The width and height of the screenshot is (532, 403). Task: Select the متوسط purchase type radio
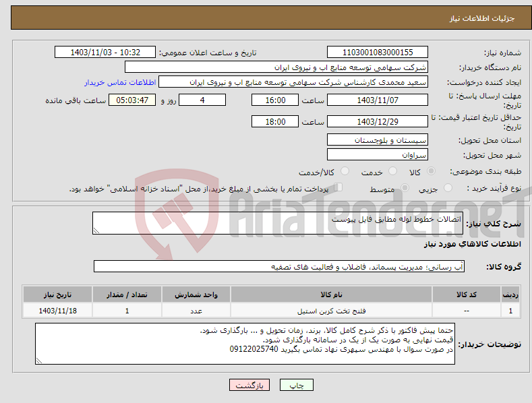point(405,188)
